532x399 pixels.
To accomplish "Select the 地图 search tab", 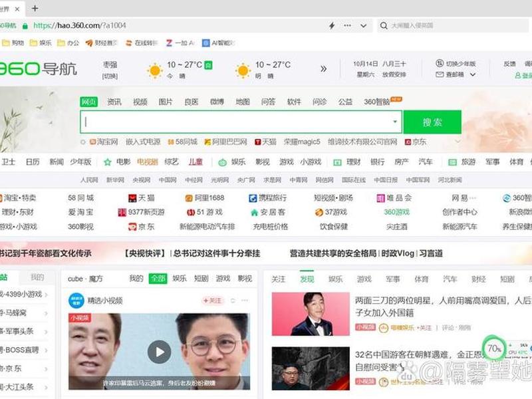I will coord(243,102).
